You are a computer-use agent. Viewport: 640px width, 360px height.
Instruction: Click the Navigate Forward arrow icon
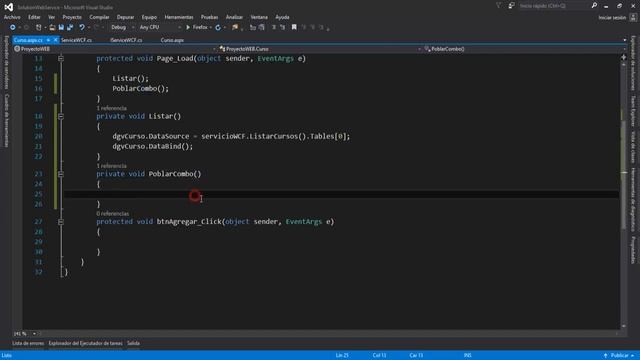[x=27, y=27]
